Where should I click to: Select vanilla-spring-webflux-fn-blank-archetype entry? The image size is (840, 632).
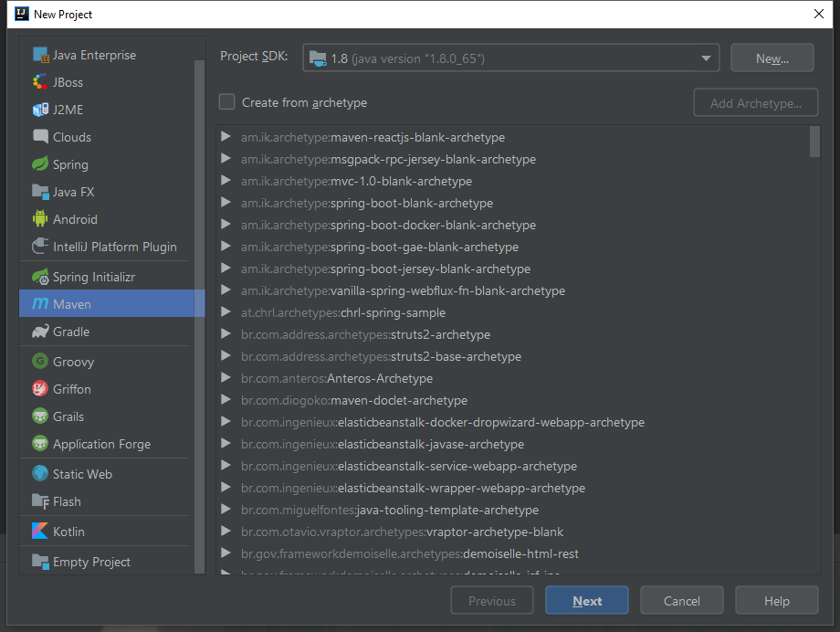(x=403, y=291)
